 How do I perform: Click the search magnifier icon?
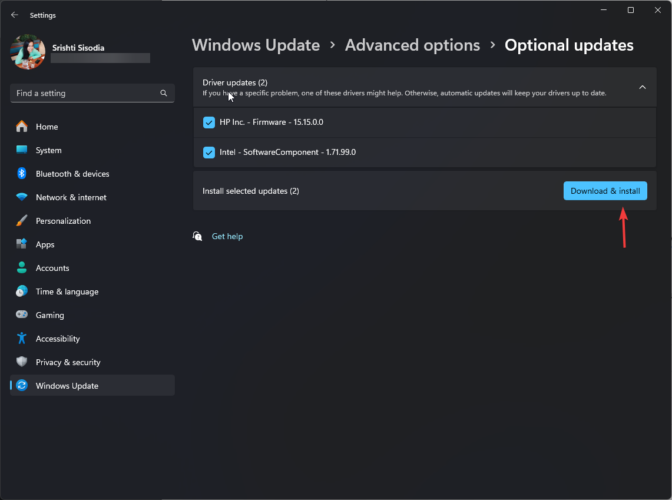[x=163, y=93]
